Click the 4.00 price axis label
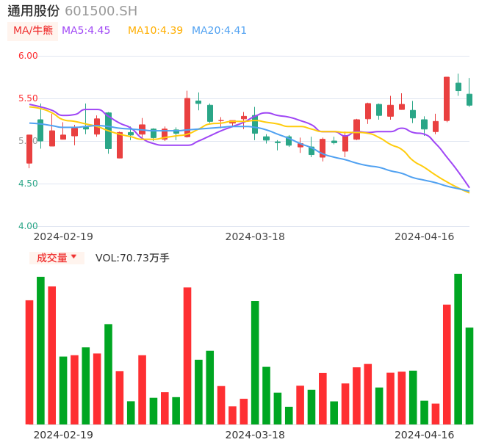This screenshot has width=504, height=445. pyautogui.click(x=28, y=226)
